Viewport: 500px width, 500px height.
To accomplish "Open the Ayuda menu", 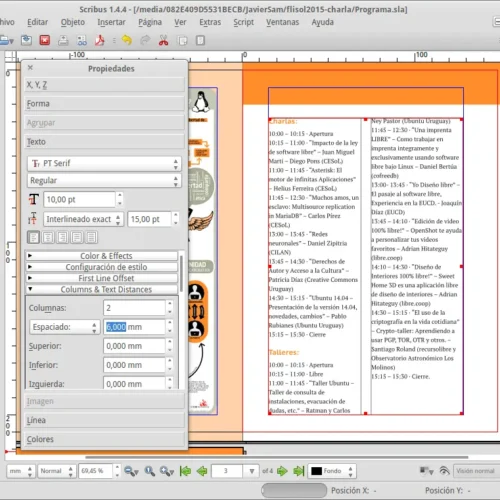I will (322, 22).
